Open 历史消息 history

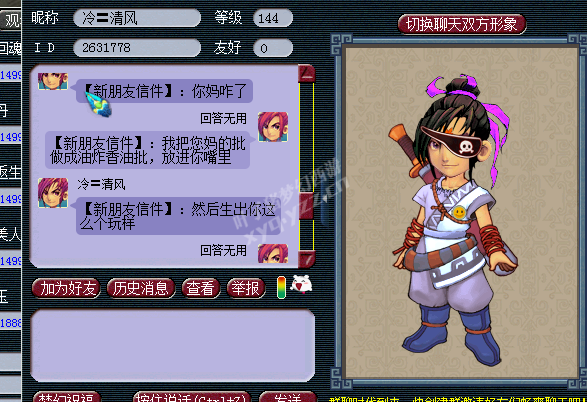tap(141, 288)
